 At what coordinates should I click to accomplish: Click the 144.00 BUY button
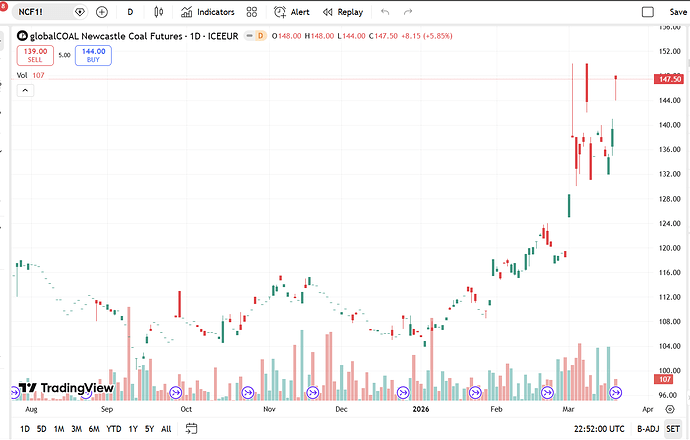click(93, 55)
